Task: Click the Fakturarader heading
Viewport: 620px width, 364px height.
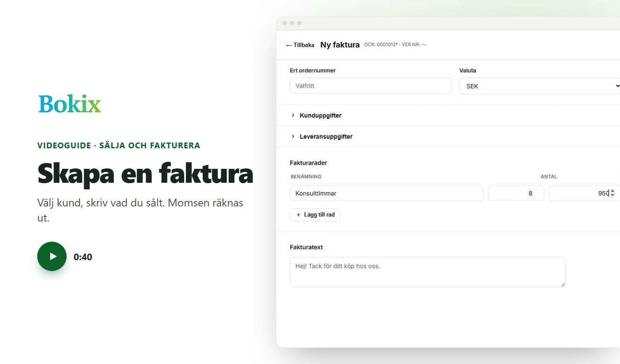Action: (x=308, y=163)
